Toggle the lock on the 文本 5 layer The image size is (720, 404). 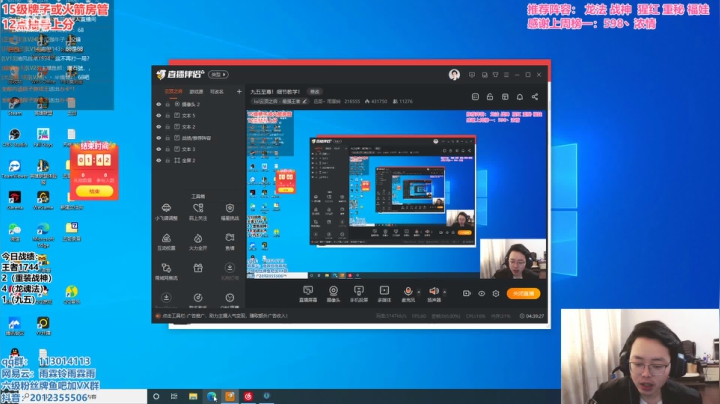point(168,115)
